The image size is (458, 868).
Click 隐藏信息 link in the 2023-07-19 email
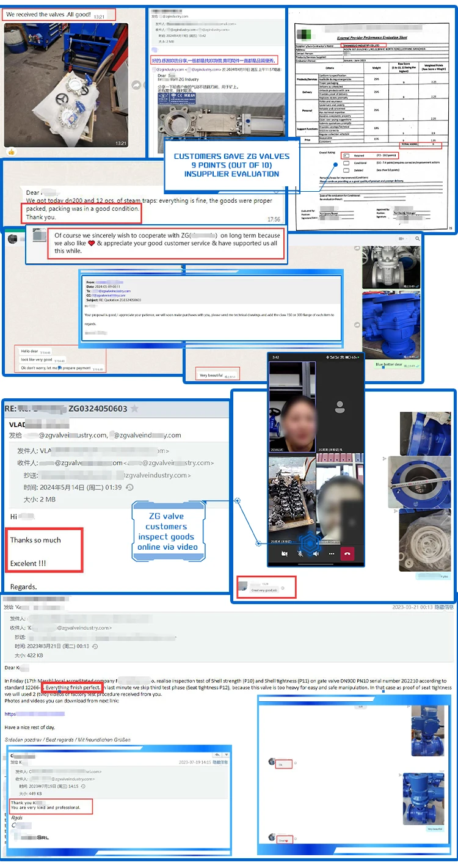220,762
